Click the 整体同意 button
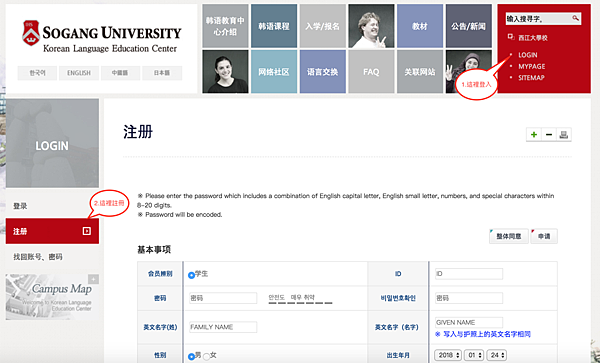Viewport: 600px width, 363px height. (x=509, y=236)
